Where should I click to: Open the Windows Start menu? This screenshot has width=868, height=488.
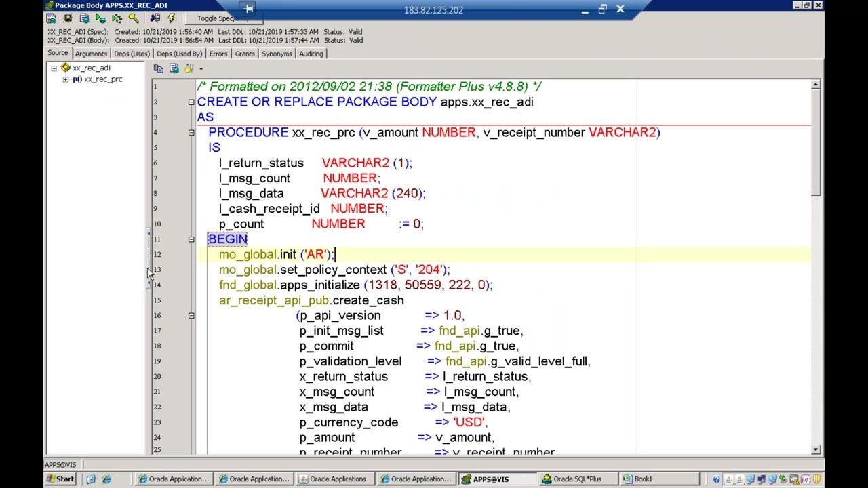click(60, 479)
